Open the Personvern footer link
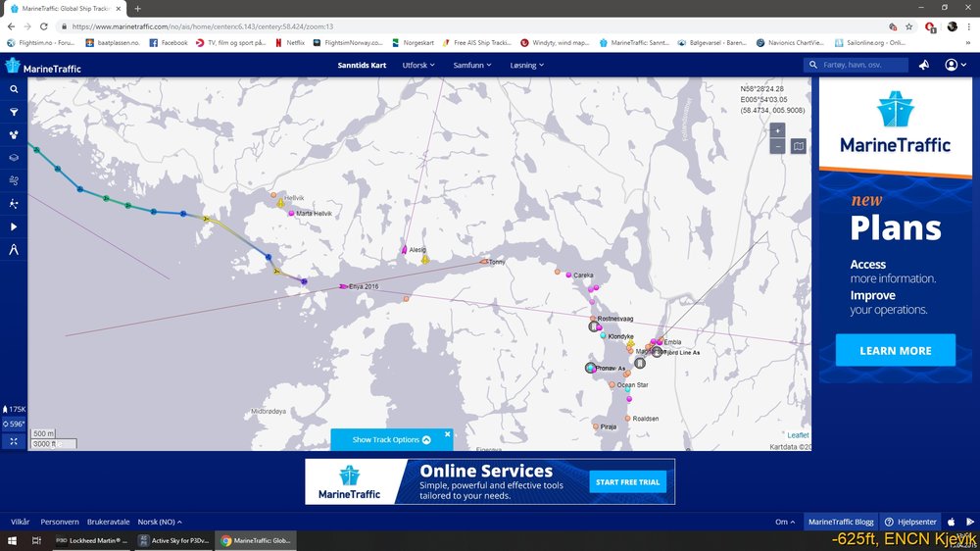The image size is (980, 551). (60, 522)
